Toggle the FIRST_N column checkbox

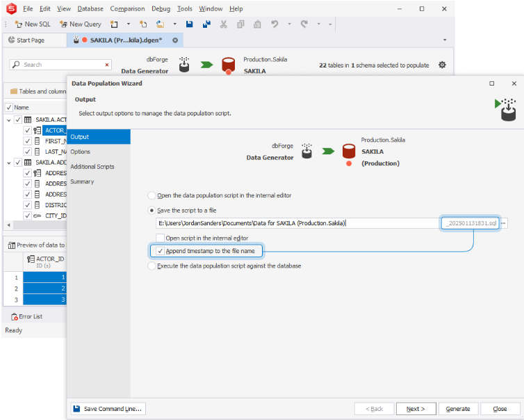28,141
